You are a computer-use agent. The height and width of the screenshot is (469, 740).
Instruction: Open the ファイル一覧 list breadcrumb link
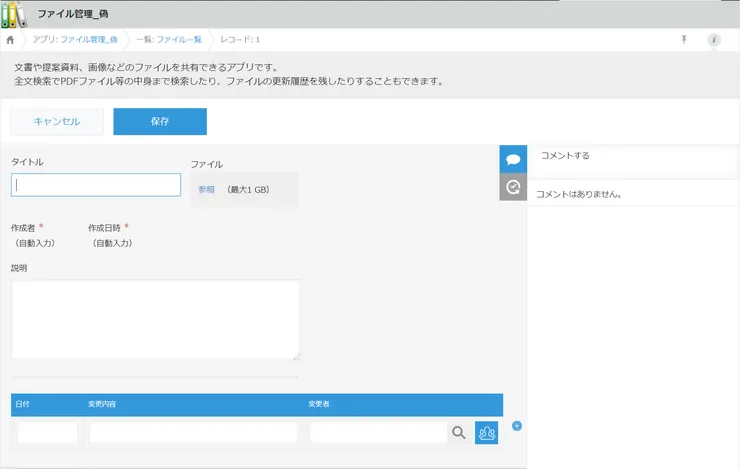(x=179, y=39)
